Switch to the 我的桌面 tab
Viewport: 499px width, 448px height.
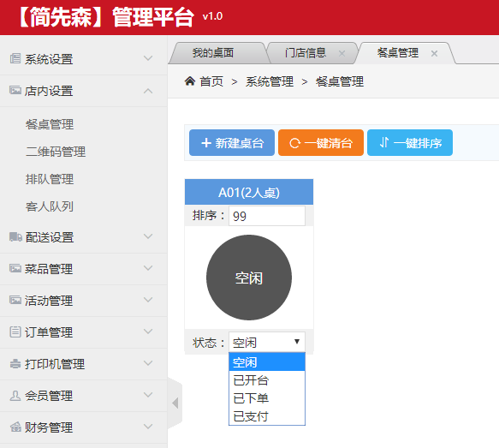click(x=213, y=53)
